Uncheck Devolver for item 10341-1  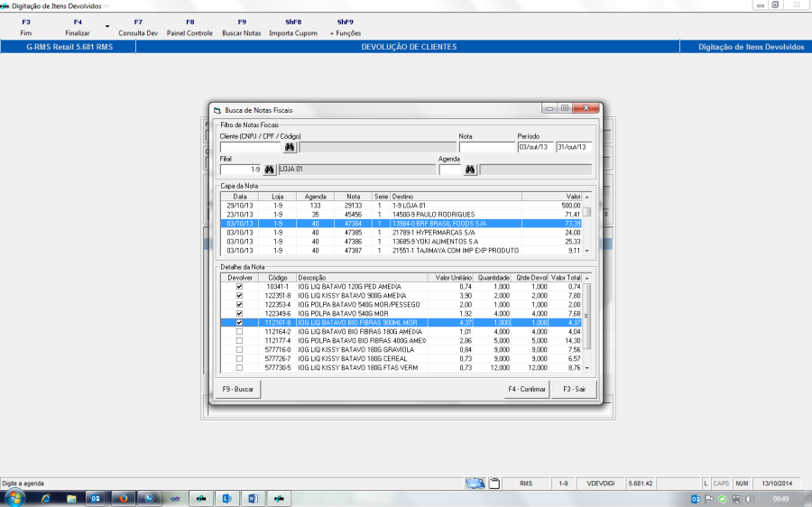tap(239, 287)
